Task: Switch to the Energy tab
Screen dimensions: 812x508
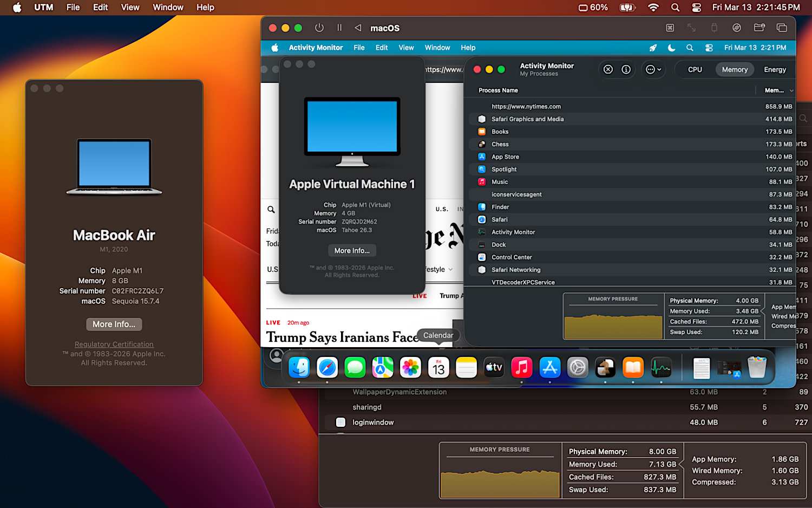Action: (775, 69)
